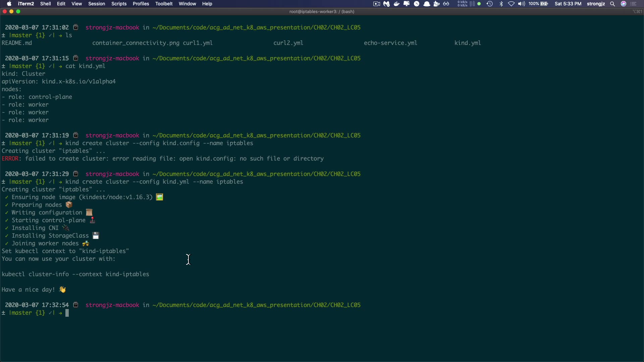Open the Profiles menu
Viewport: 644px width, 362px height.
click(141, 4)
